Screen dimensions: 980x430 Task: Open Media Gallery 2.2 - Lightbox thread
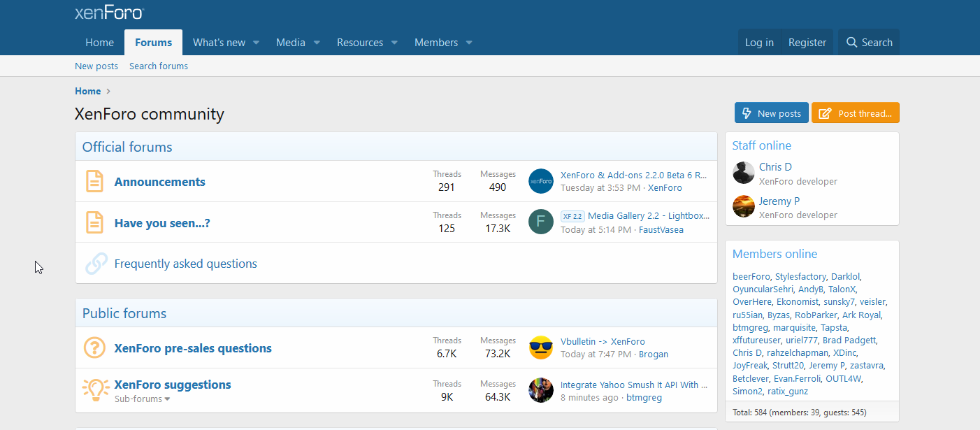(x=649, y=216)
